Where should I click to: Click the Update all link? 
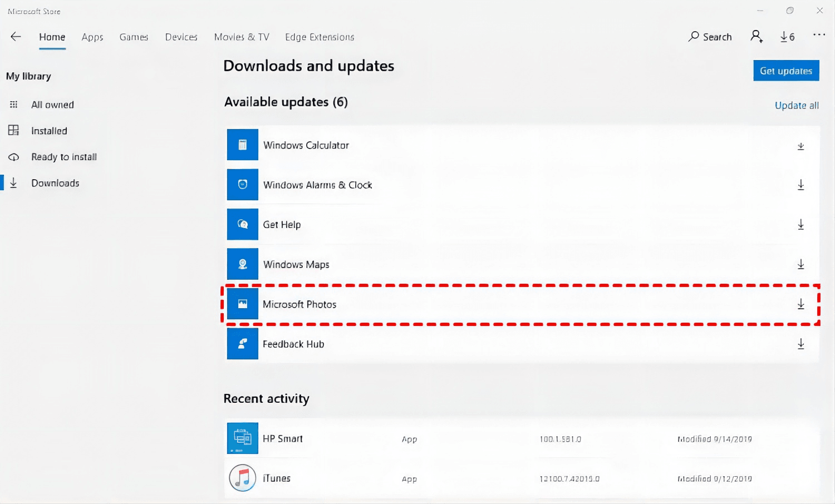point(796,106)
